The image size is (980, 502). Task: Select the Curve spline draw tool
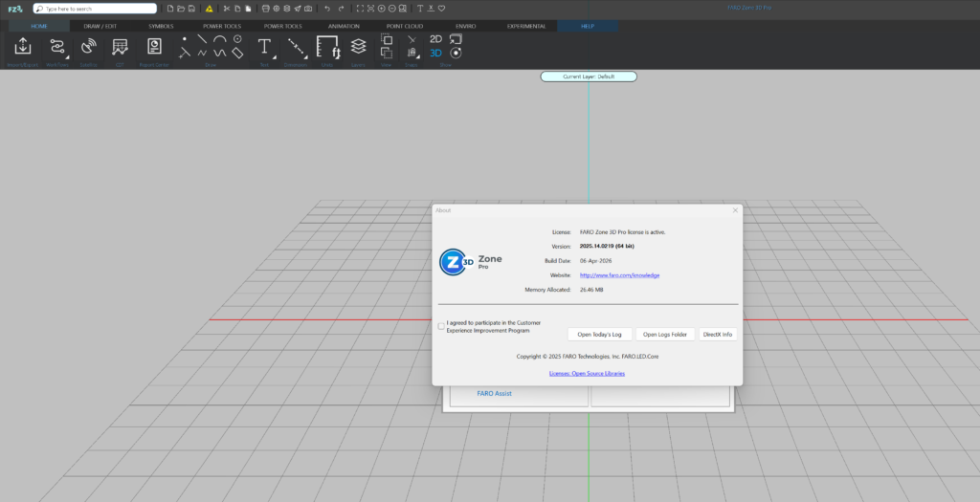pyautogui.click(x=220, y=54)
